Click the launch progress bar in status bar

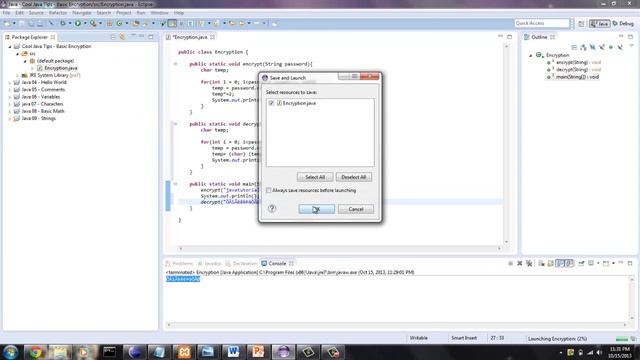pos(622,339)
